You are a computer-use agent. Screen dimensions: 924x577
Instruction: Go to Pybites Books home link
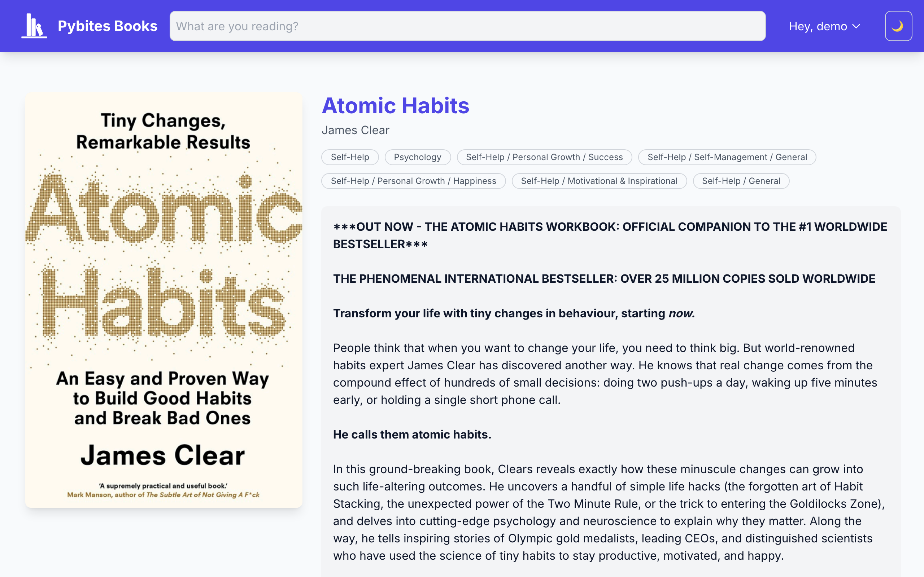point(107,26)
